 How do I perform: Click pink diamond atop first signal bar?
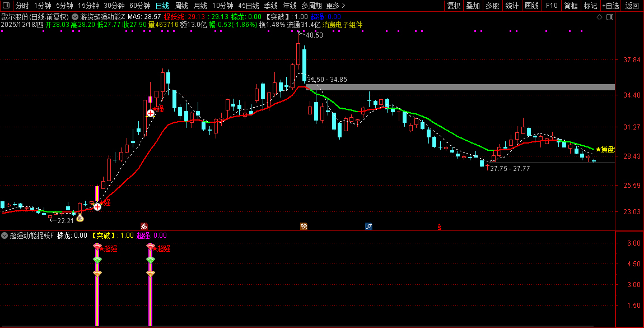click(x=97, y=246)
